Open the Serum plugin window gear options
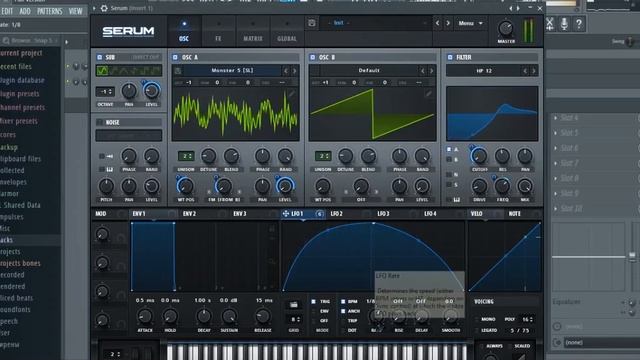640x360 pixels. pos(104,8)
